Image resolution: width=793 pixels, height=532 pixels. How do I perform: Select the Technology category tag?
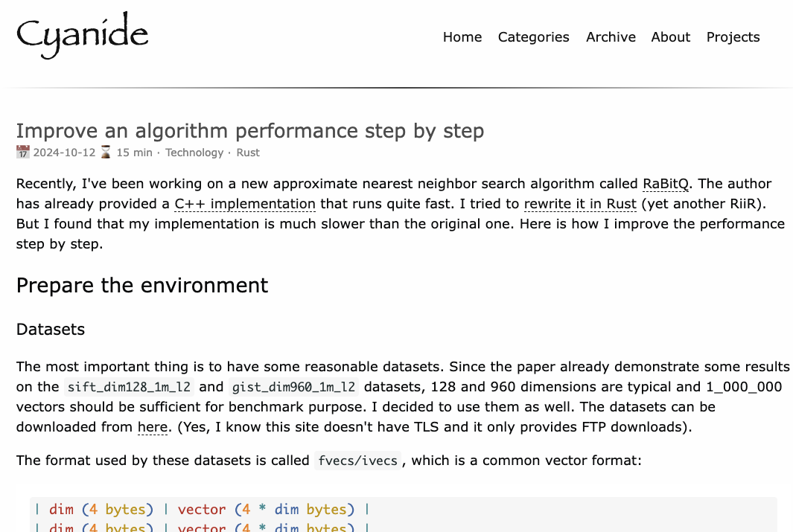pos(194,153)
